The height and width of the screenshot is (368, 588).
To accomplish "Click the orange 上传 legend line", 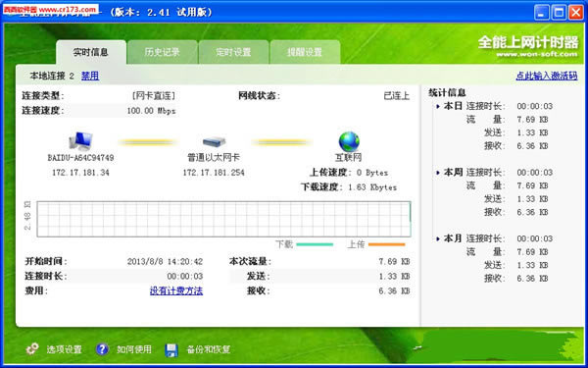I will coord(387,244).
